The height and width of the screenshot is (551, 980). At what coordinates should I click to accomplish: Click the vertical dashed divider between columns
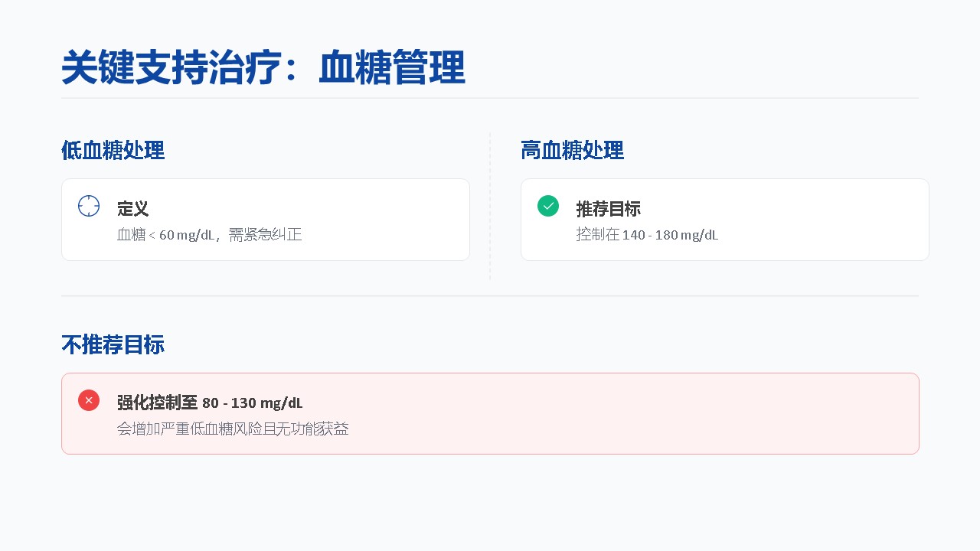pyautogui.click(x=490, y=205)
